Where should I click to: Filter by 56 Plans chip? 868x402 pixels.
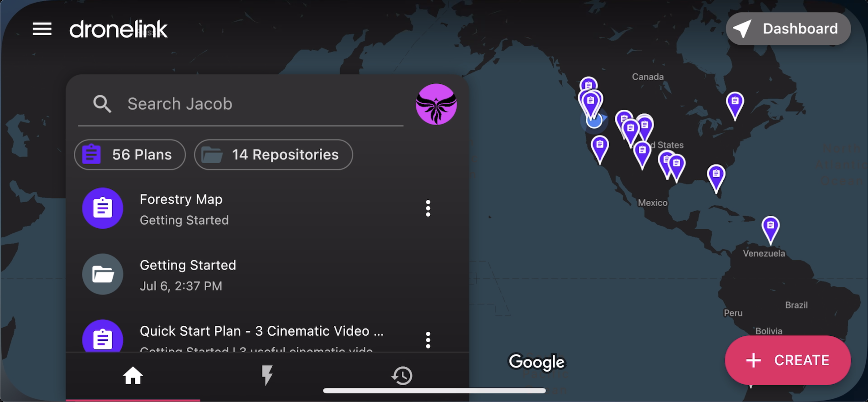(130, 155)
